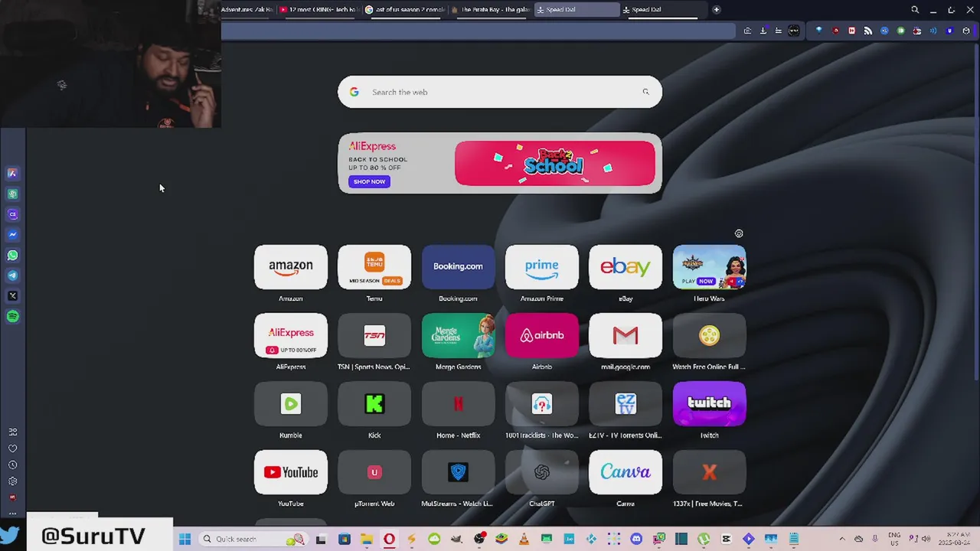
Task: Open ChatGPT from the left sidebar
Action: tap(12, 194)
